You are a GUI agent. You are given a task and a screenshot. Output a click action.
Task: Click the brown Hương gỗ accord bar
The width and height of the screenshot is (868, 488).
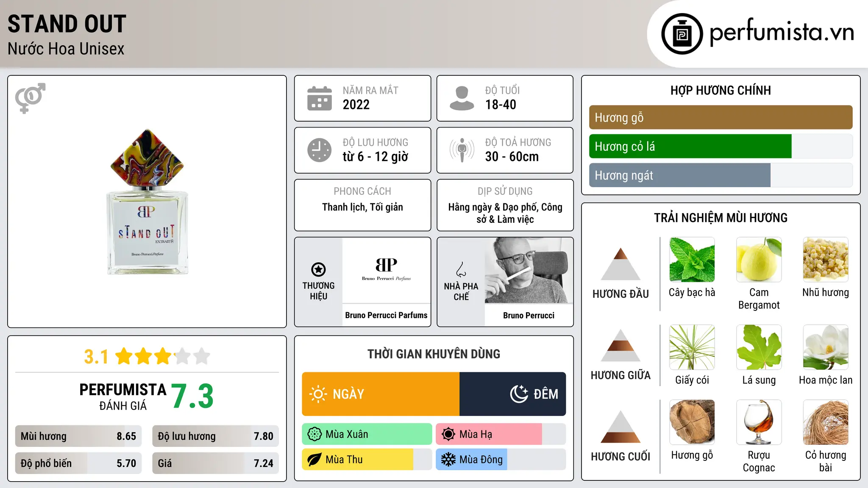coord(721,117)
